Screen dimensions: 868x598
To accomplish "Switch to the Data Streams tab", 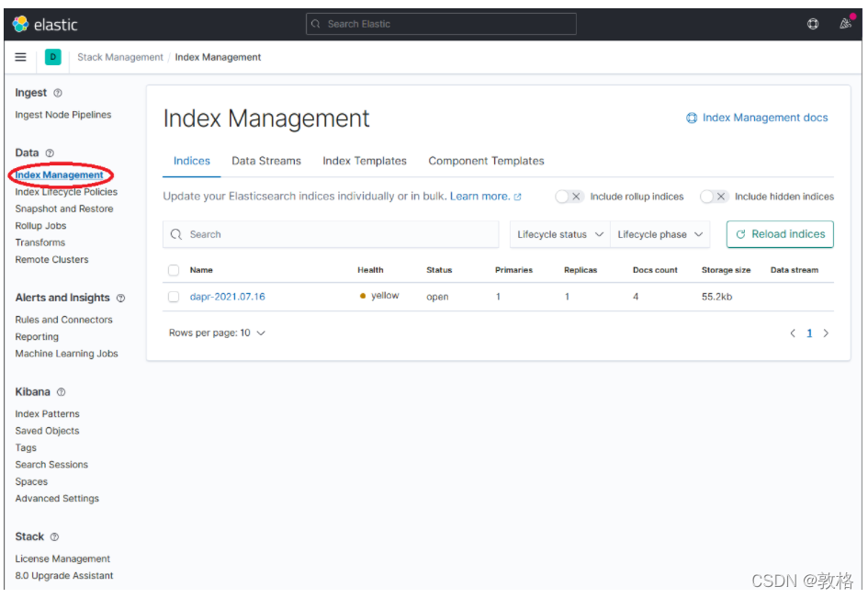I will [x=266, y=161].
